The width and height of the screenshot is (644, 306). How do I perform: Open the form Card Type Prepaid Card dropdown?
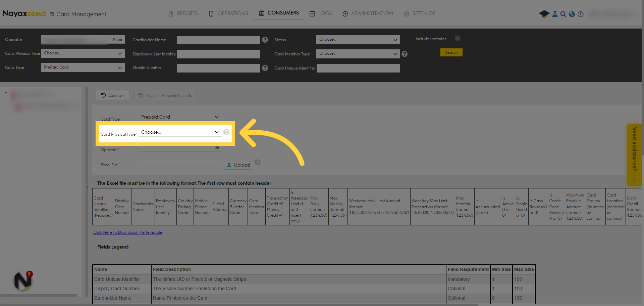[x=180, y=117]
